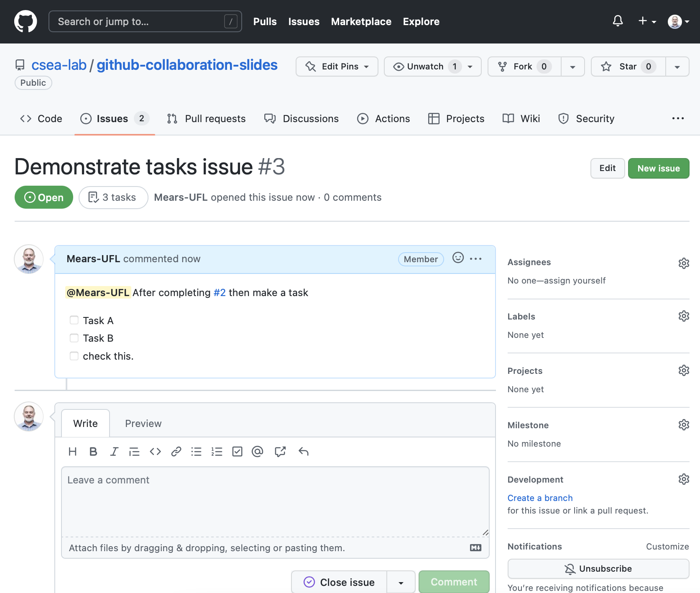Viewport: 700px width, 593px height.
Task: Click into the Leave a comment field
Action: pos(275,502)
